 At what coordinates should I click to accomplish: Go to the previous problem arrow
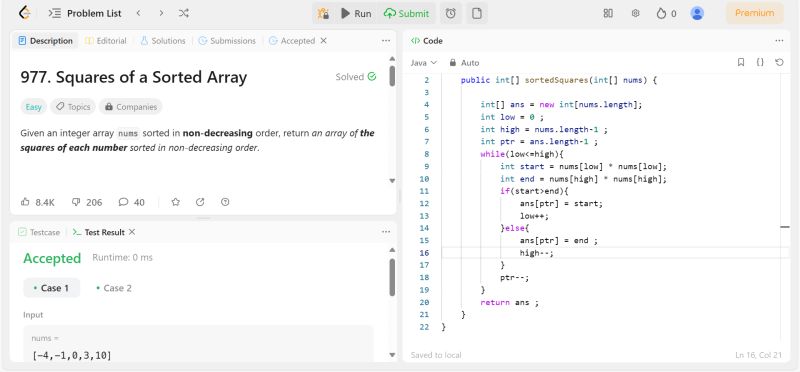point(138,13)
